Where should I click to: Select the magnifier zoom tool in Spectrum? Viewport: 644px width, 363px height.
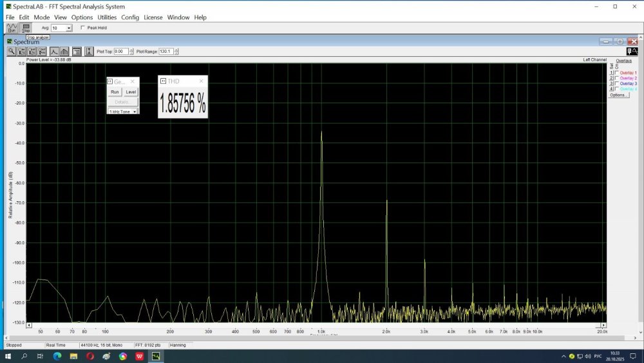pyautogui.click(x=12, y=52)
